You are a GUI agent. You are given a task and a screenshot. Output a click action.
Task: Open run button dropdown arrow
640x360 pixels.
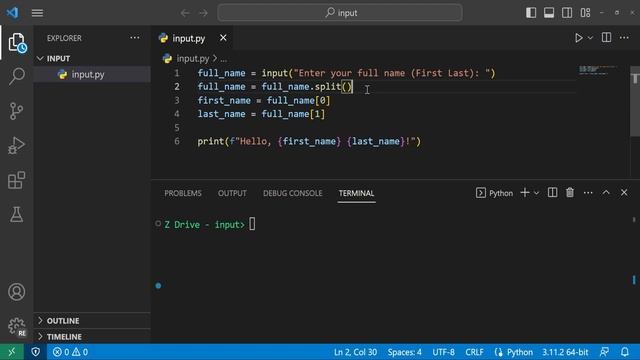[590, 38]
